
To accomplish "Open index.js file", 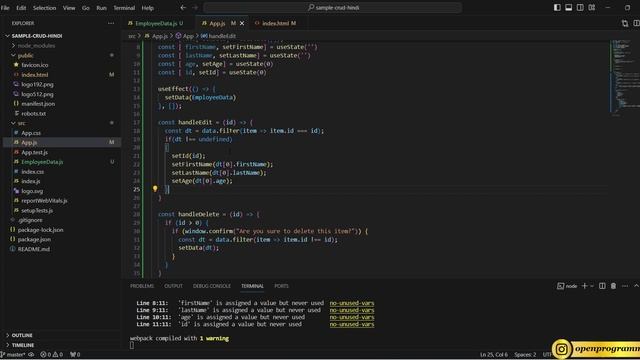I will (31, 181).
